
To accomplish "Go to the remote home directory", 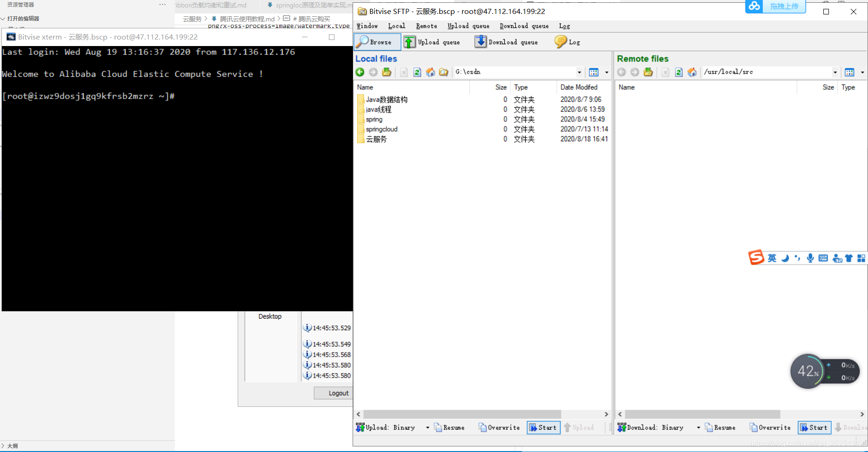I will click(692, 72).
